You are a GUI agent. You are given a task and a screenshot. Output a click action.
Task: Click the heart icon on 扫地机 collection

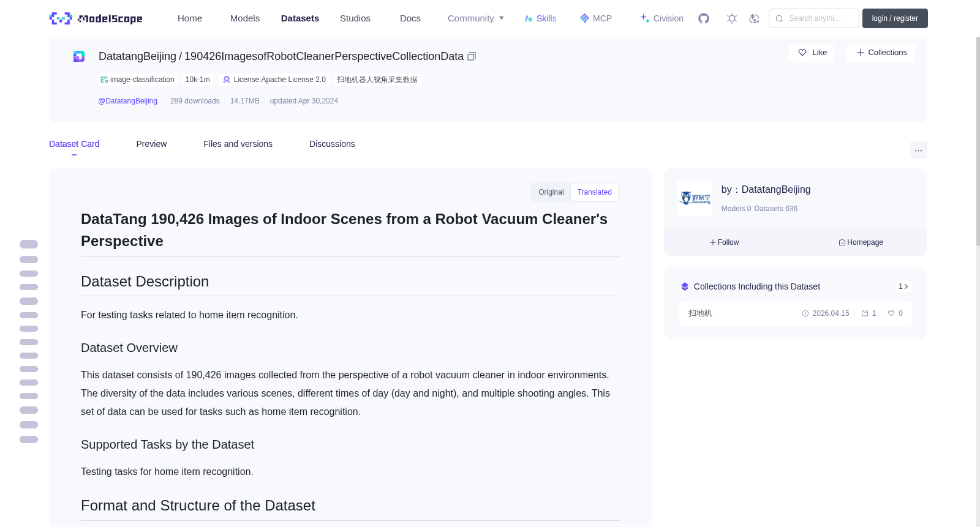click(x=891, y=313)
